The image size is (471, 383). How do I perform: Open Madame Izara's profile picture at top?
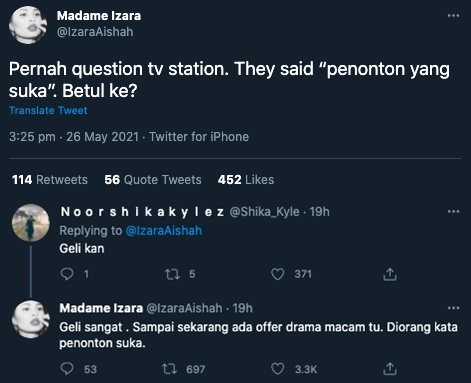[x=28, y=25]
